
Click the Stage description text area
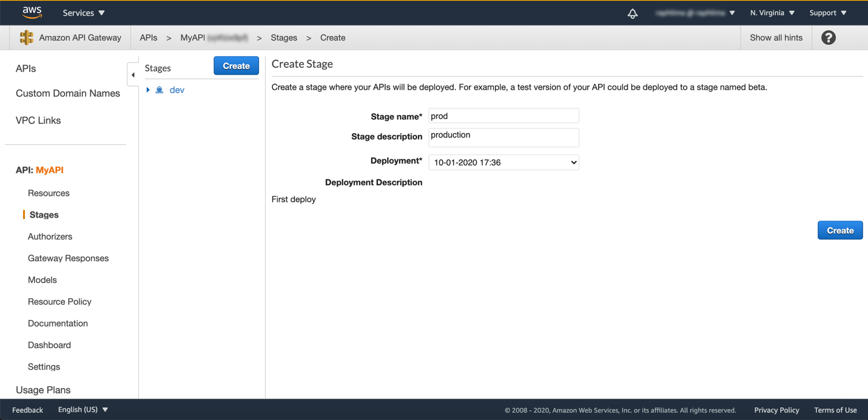[504, 137]
